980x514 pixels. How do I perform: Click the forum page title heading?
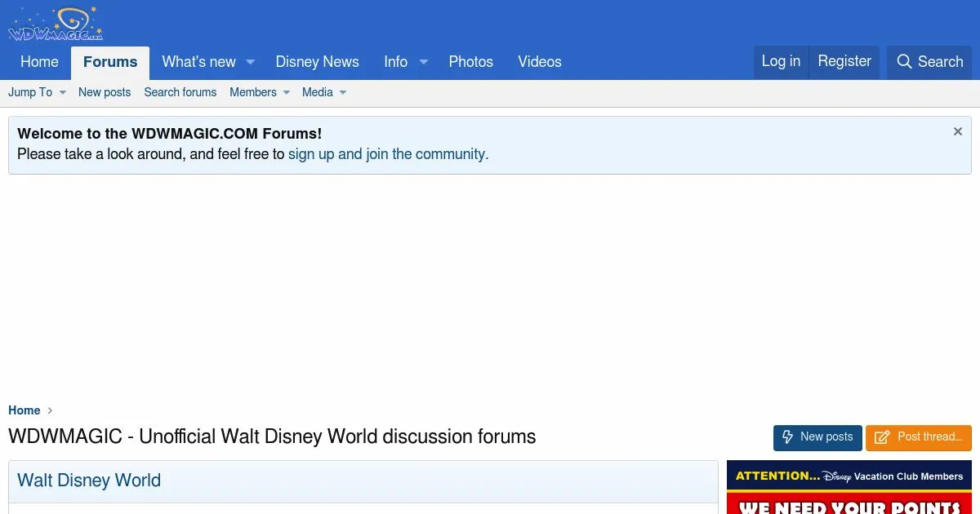[x=272, y=436]
